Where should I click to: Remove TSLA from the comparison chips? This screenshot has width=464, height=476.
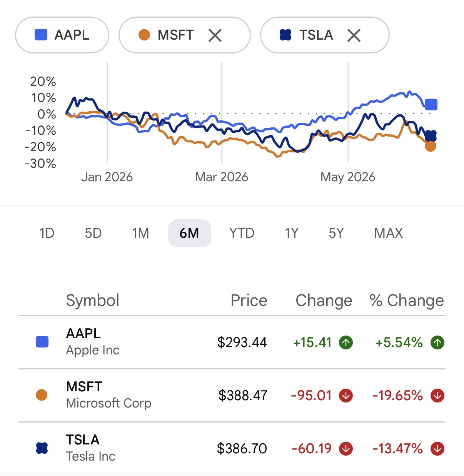pyautogui.click(x=354, y=35)
